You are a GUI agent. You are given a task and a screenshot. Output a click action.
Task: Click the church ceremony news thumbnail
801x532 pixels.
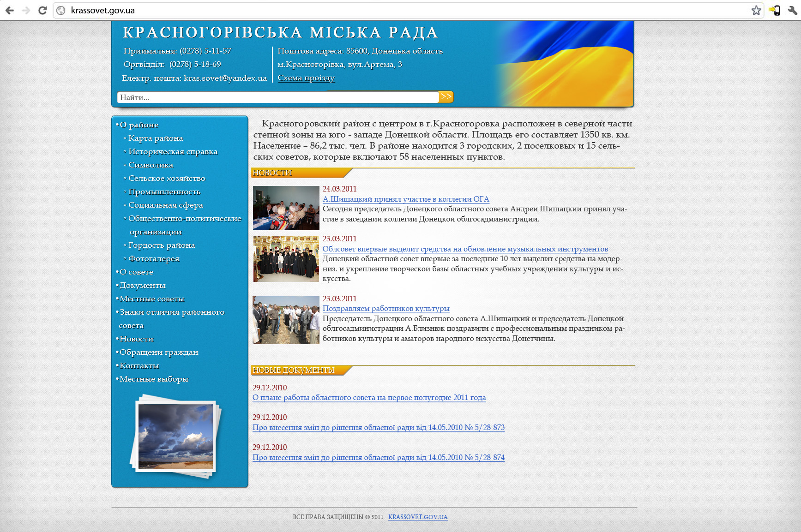point(285,259)
